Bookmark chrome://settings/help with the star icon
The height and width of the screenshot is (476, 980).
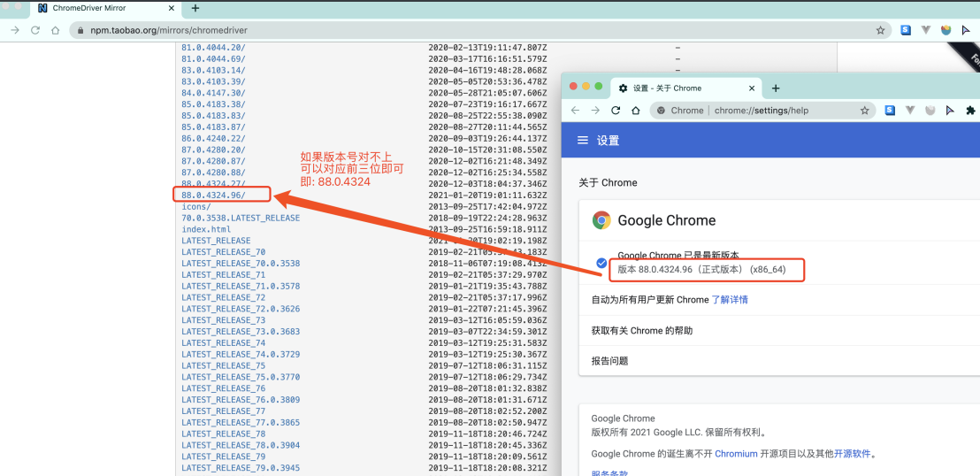pyautogui.click(x=864, y=110)
